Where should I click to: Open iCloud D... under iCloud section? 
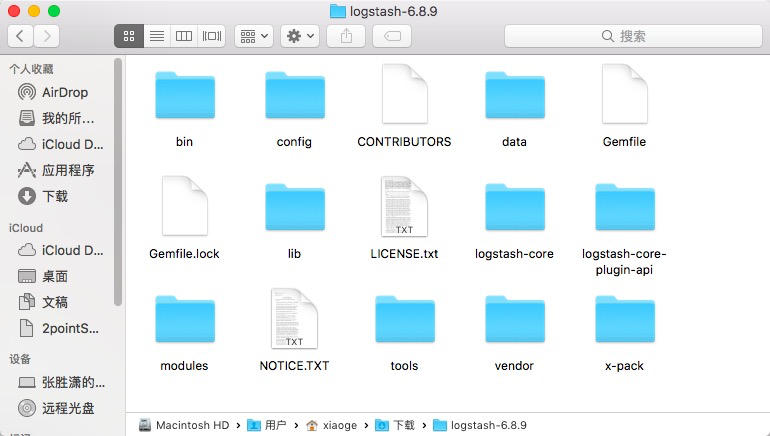pyautogui.click(x=58, y=250)
